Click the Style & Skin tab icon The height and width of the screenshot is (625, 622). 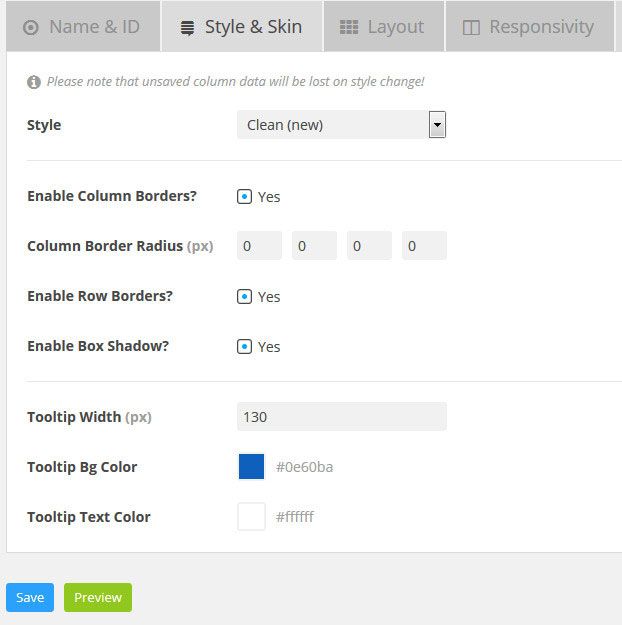point(187,28)
